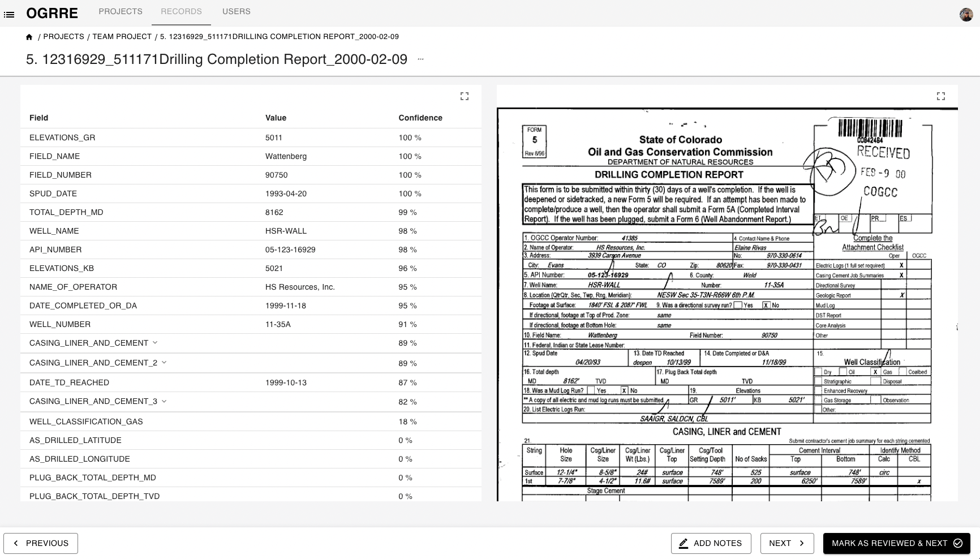The height and width of the screenshot is (559, 980).
Task: Go to the previous record
Action: 41,543
